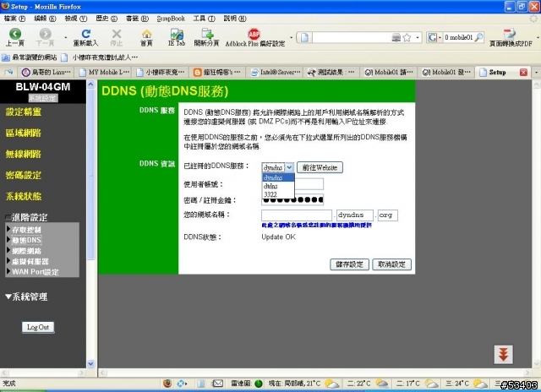Click the search magnifier icon
The width and height of the screenshot is (541, 392).
click(x=478, y=37)
